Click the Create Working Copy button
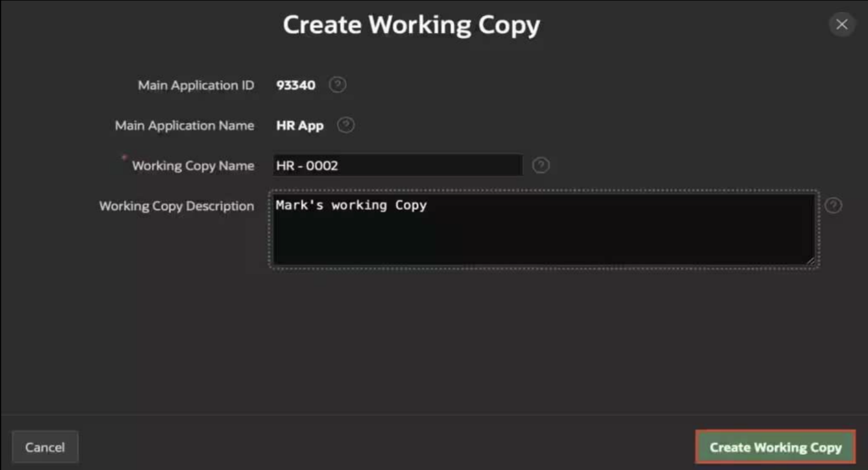The width and height of the screenshot is (868, 470). coord(775,447)
